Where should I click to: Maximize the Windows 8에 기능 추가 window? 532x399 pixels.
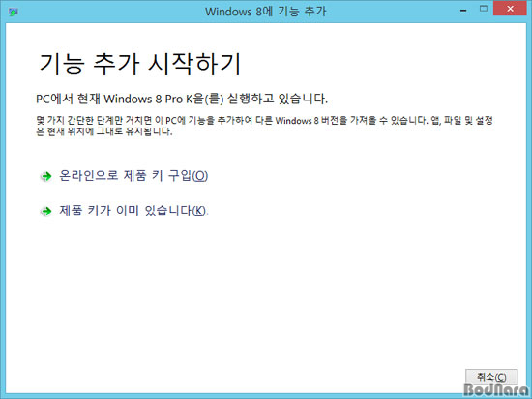coord(484,9)
